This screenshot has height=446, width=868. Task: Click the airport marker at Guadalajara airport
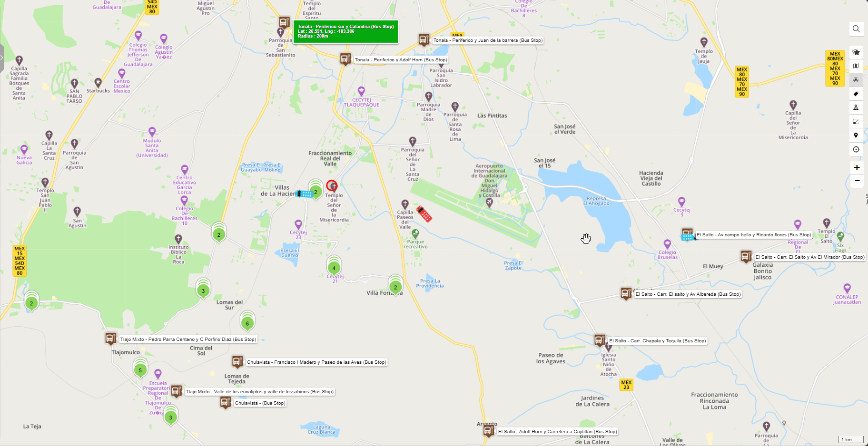pos(489,203)
